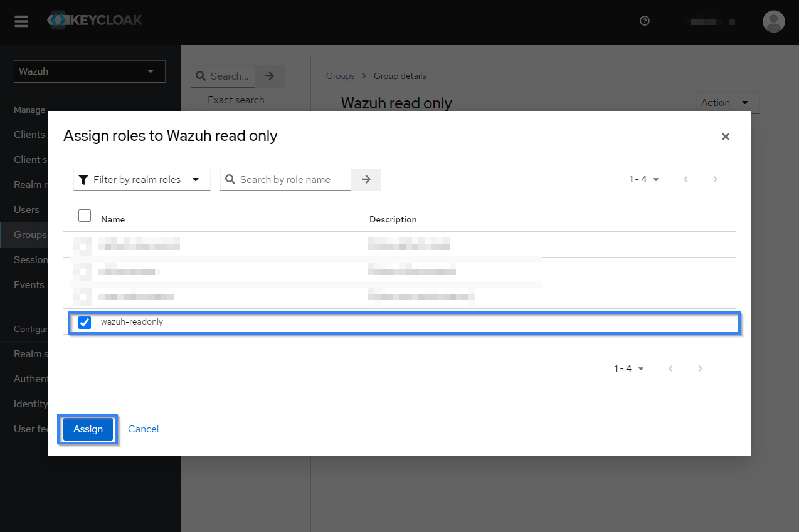Open Client scopes in the sidebar
This screenshot has width=799, height=532.
point(31,160)
